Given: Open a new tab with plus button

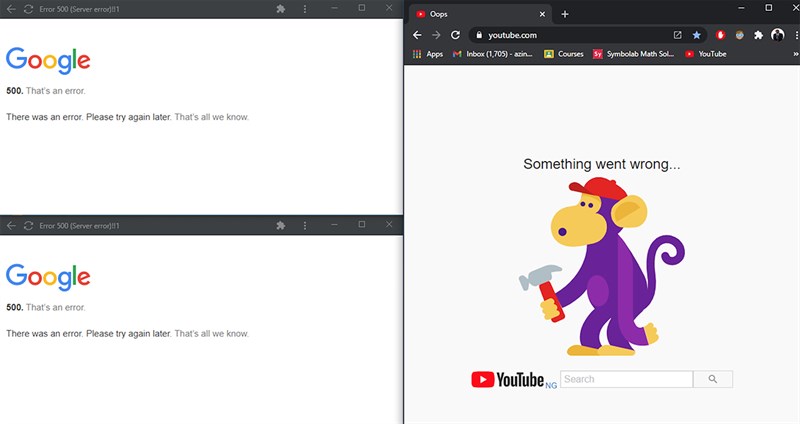Looking at the screenshot, I should pos(565,14).
